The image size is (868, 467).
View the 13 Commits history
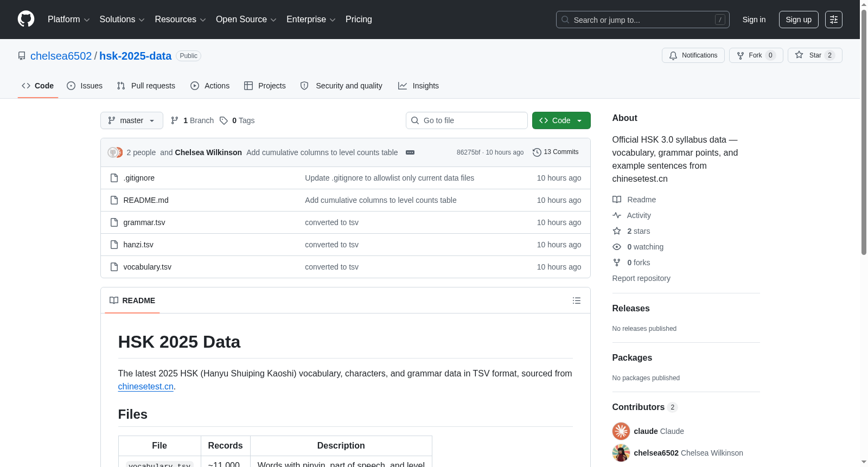tap(556, 152)
